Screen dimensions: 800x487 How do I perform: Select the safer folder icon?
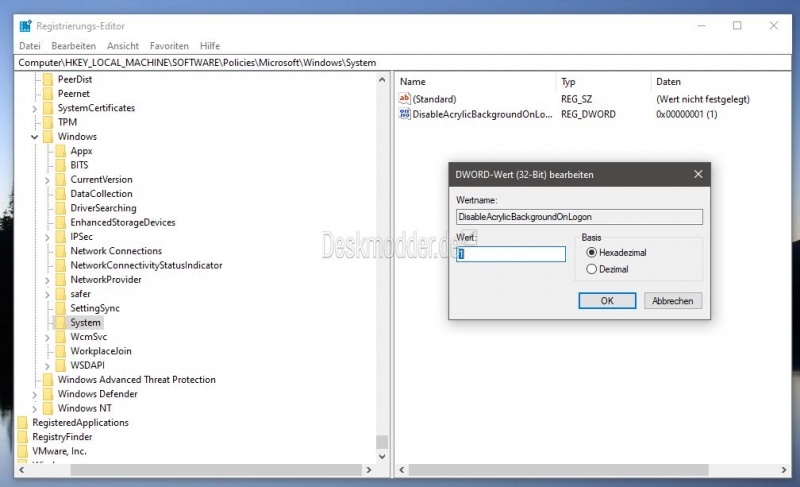pos(61,293)
